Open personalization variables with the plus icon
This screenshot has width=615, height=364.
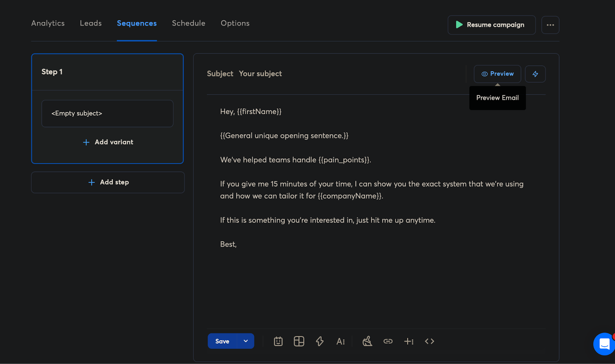[409, 341]
